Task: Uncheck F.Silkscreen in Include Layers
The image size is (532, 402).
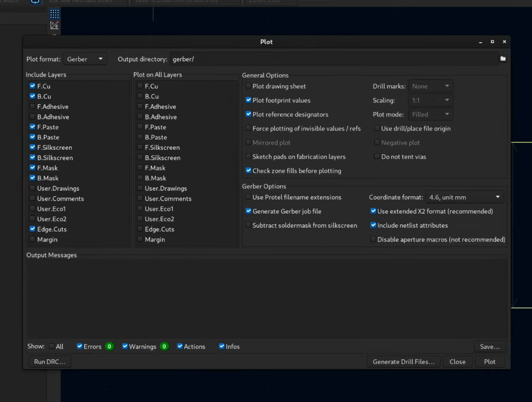Action: (x=33, y=147)
